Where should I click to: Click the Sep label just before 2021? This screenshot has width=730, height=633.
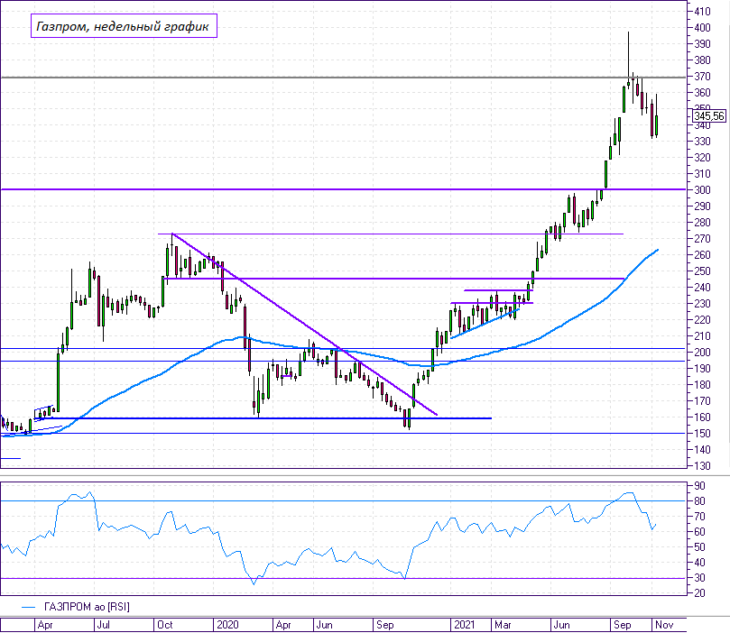pyautogui.click(x=385, y=625)
